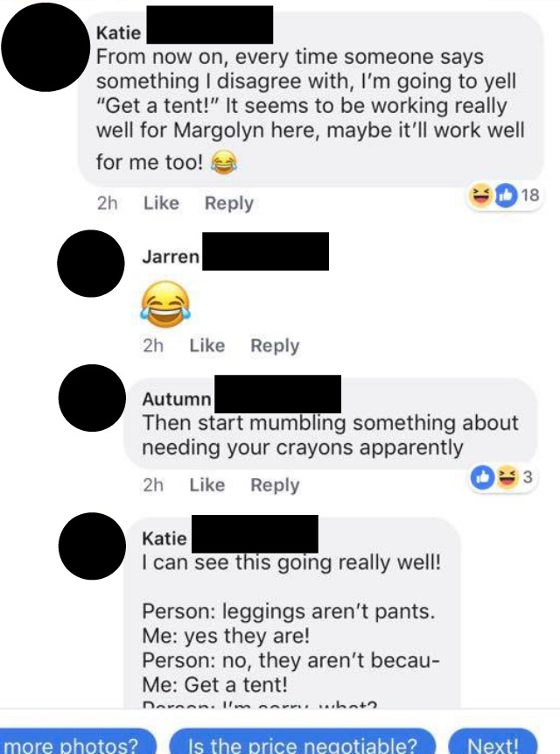The image size is (560, 754).
Task: Click the thumbs-up reaction on Autumn's comment
Action: pos(482,477)
